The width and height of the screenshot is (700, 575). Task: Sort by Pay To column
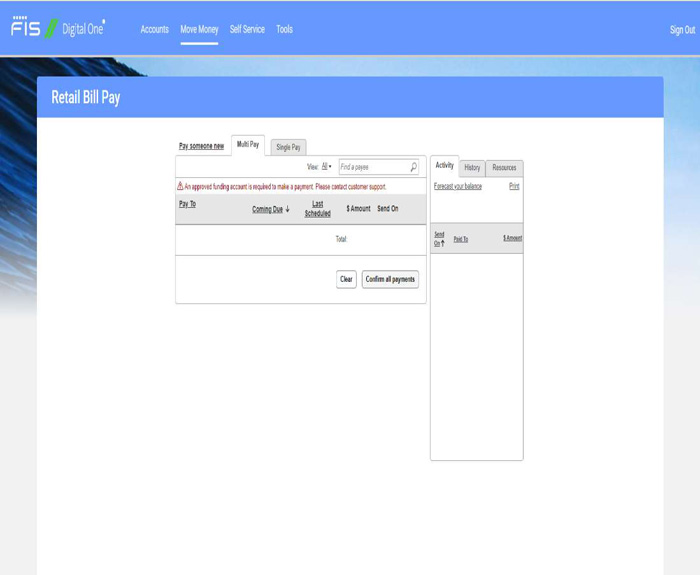coord(187,204)
